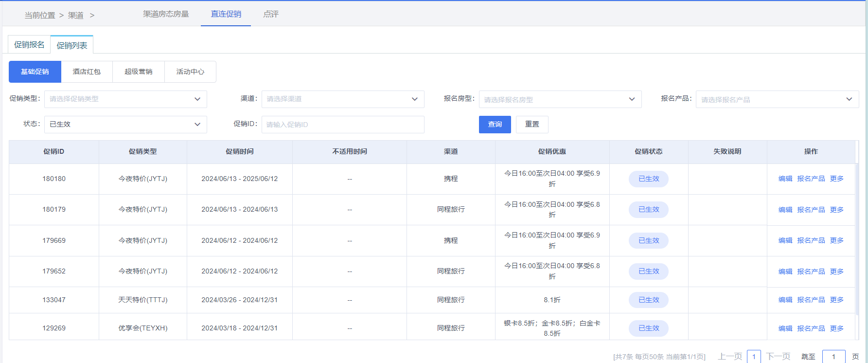Expand the 报名产品 dropdown

pos(777,99)
